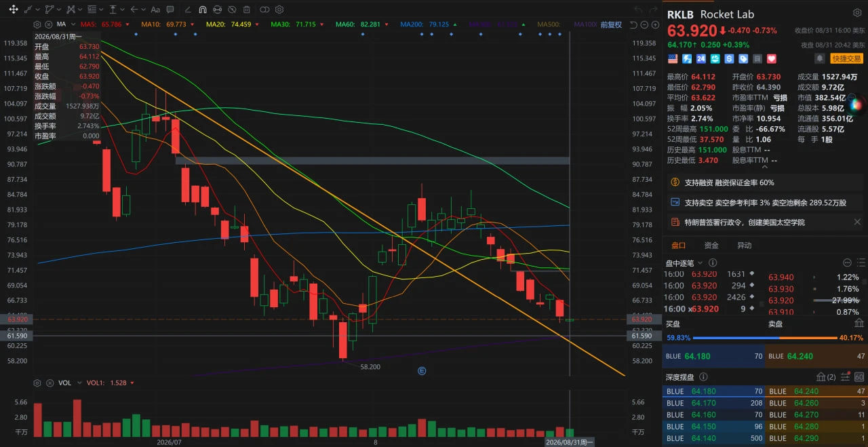868x447 pixels.
Task: Select the polyline channel drawing tool
Action: click(x=50, y=9)
